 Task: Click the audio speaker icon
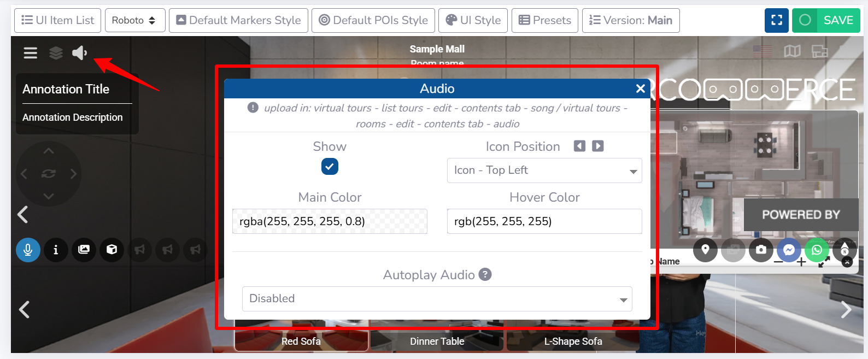pos(79,53)
